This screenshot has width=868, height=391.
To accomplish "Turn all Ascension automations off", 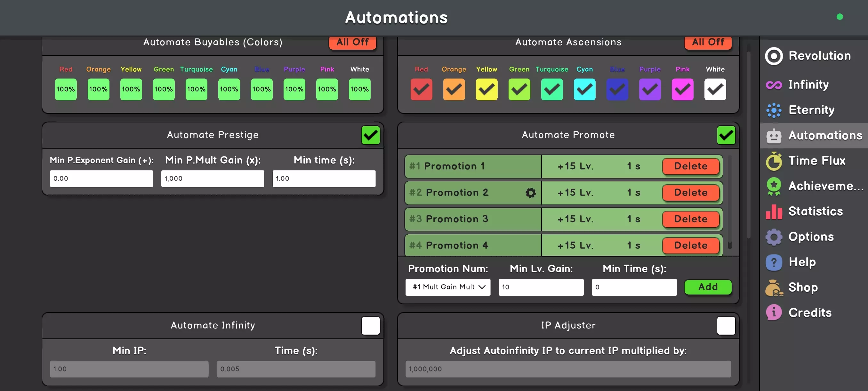I will point(708,43).
